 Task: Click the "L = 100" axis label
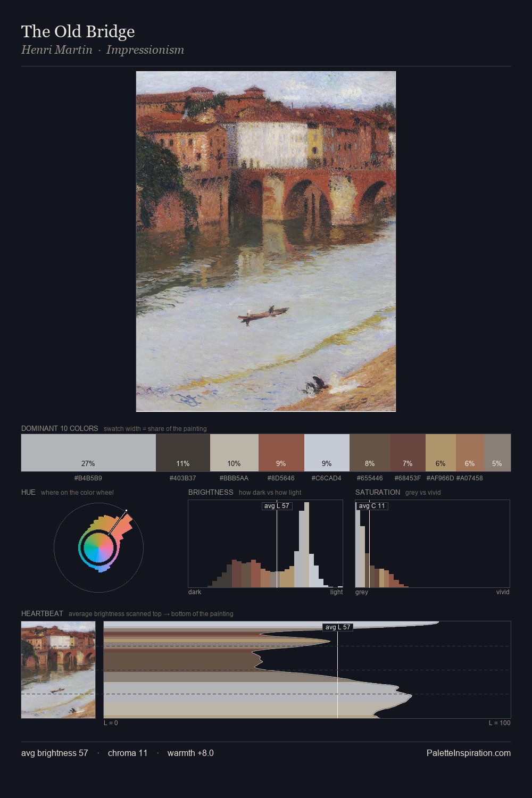pyautogui.click(x=500, y=723)
